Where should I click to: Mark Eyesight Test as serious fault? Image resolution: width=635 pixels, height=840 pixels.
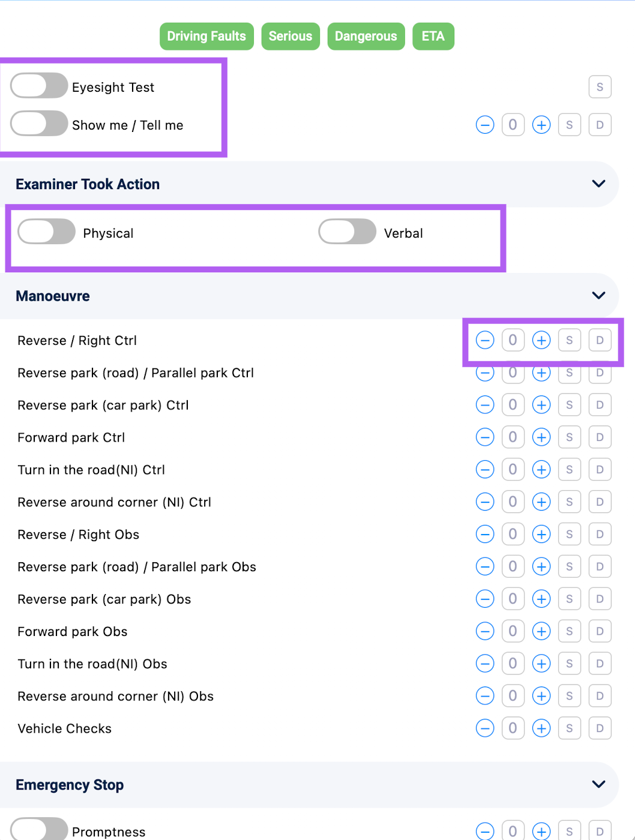[x=600, y=87]
